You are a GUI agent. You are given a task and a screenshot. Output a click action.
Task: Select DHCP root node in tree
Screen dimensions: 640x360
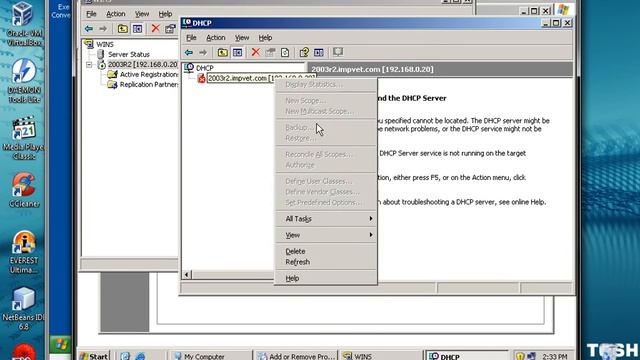[204, 68]
